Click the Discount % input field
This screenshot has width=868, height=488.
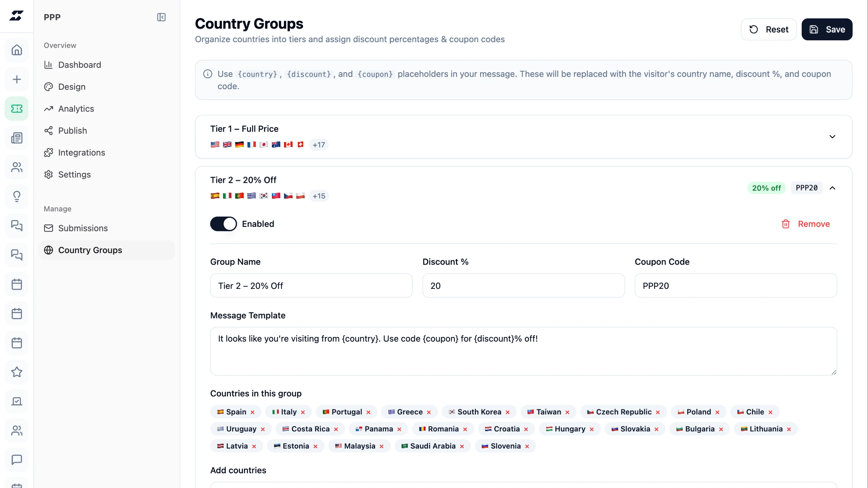tap(523, 286)
